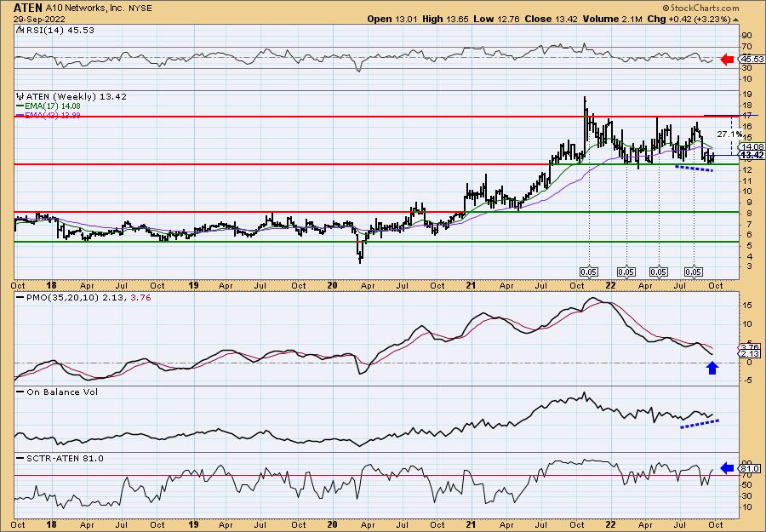Screen dimensions: 766x532
Task: Click the Volume 2.1M value
Action: tap(612, 19)
